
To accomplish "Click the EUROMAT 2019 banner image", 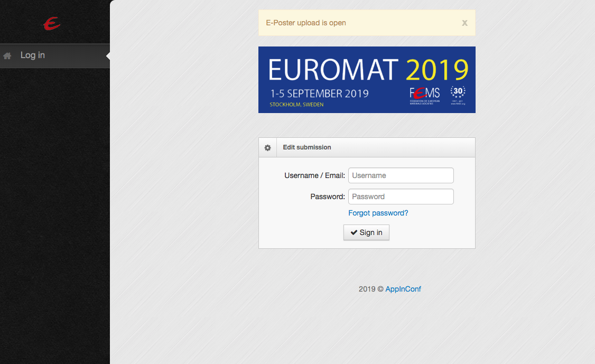I will pyautogui.click(x=367, y=80).
